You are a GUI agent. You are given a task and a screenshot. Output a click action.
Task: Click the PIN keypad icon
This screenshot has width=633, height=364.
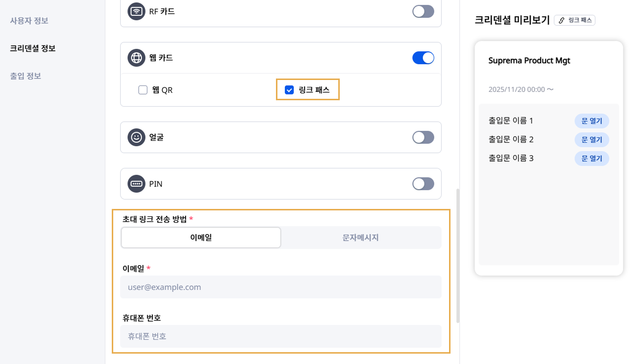tap(136, 184)
